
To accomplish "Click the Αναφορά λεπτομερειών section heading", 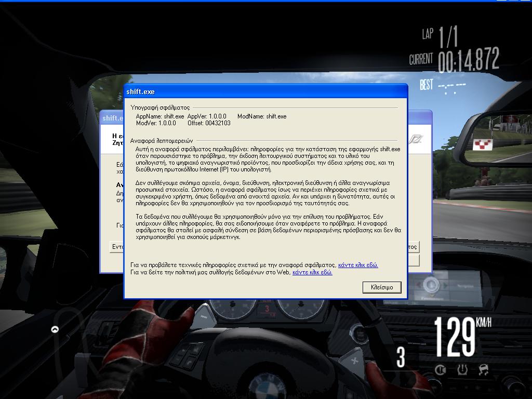I will (162, 140).
